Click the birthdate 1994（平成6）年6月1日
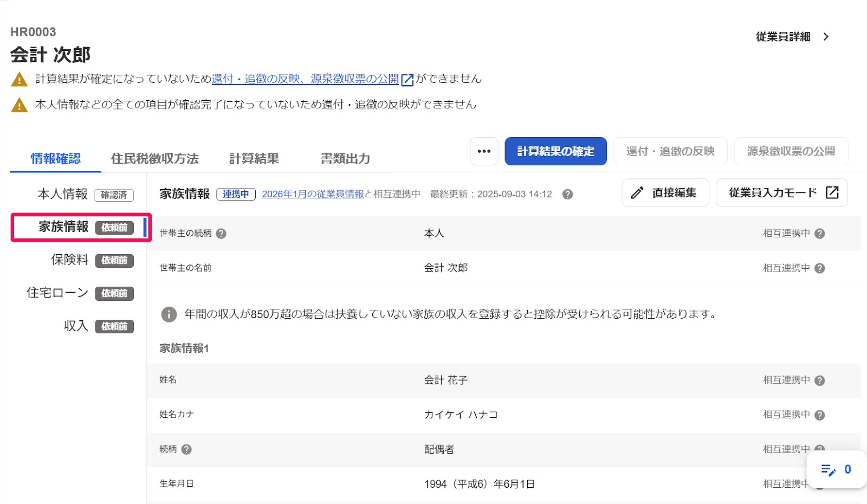The width and height of the screenshot is (867, 504). [x=480, y=484]
